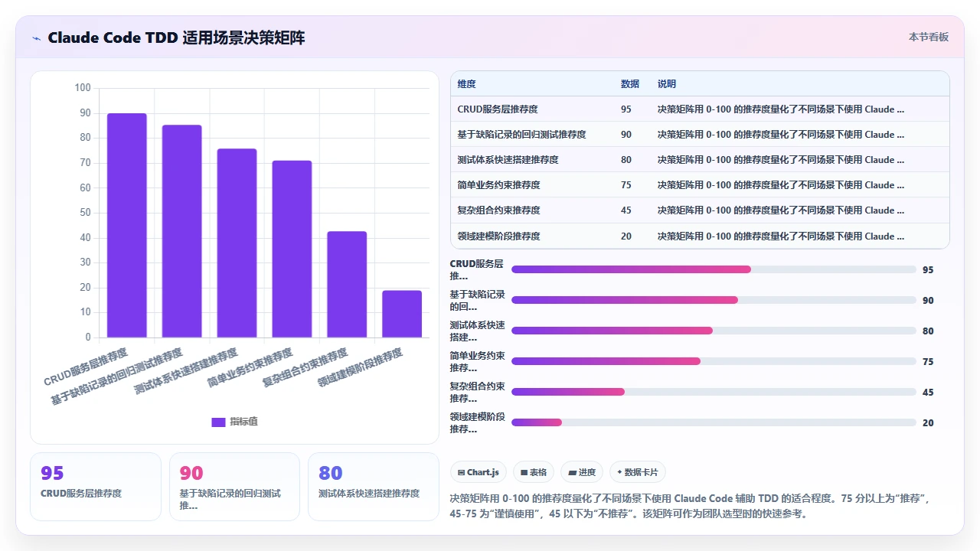Select the 测试体系快速搭建推荐度 table cell

point(508,160)
